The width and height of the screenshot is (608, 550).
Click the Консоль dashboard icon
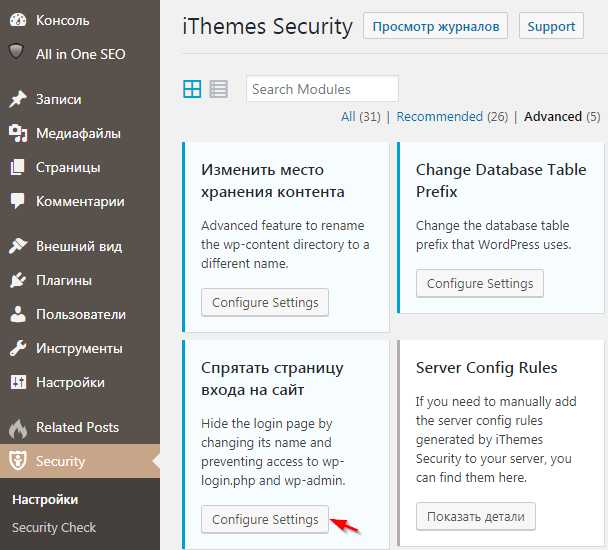point(17,20)
